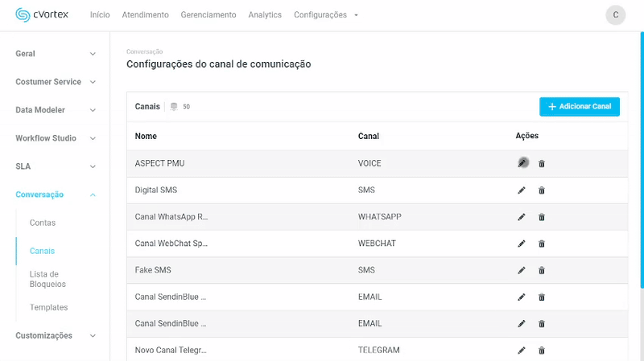Viewport: 644px width, 361px height.
Task: Delete the ASPECT PMU channel
Action: pos(542,164)
